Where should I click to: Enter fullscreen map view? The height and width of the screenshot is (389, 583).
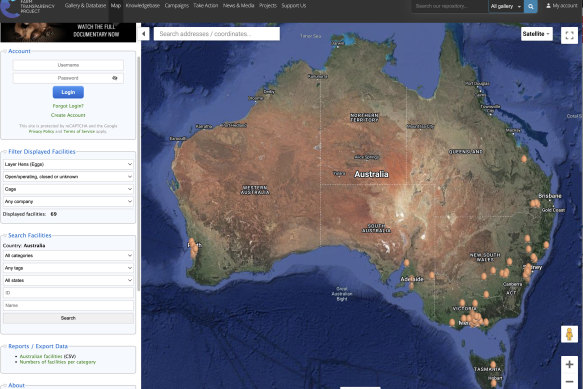(569, 35)
